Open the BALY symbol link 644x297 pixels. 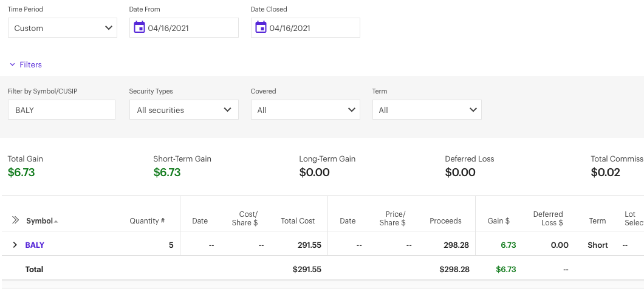[x=35, y=245]
